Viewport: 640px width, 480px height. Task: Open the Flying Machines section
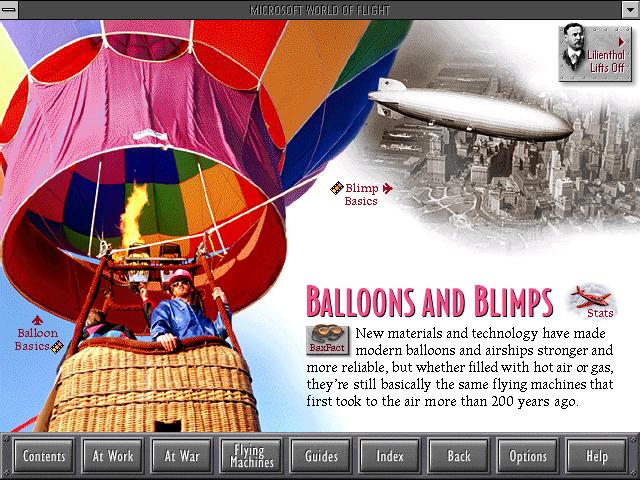click(x=251, y=456)
